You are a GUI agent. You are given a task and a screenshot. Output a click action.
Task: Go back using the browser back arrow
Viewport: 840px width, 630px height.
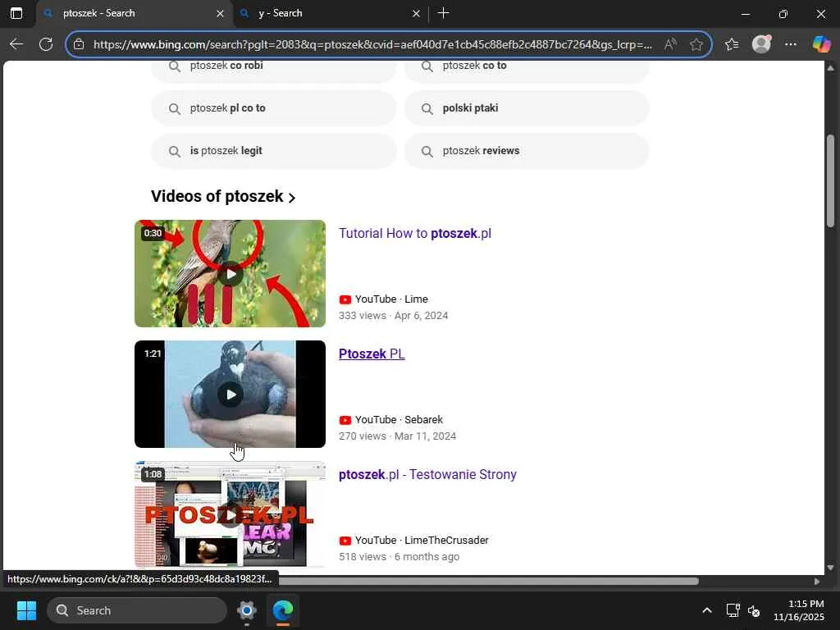16,44
